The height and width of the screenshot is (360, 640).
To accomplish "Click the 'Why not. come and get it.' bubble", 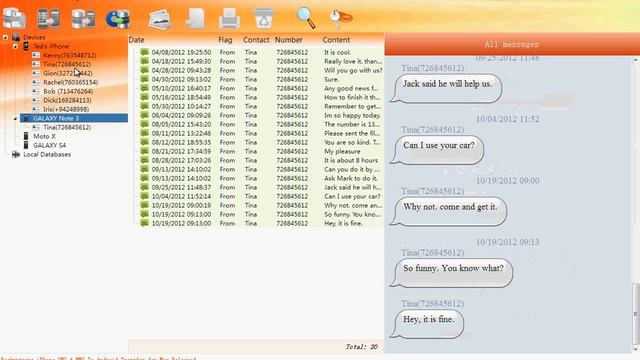I will click(449, 211).
